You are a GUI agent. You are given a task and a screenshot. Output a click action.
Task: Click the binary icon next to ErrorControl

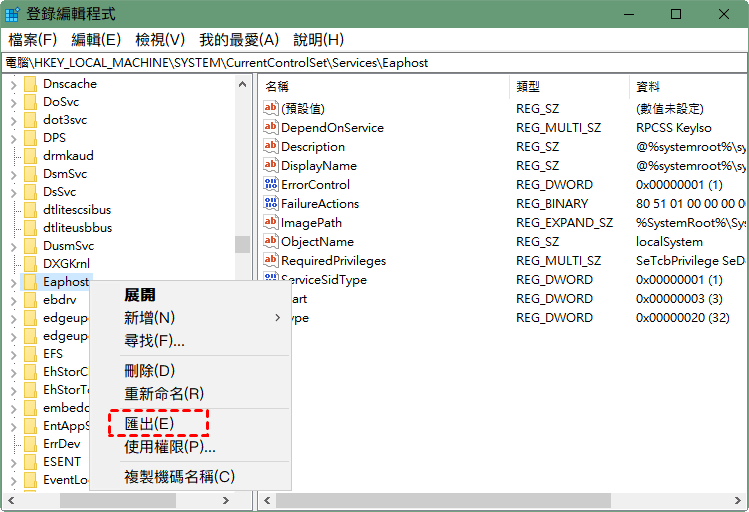[x=271, y=184]
